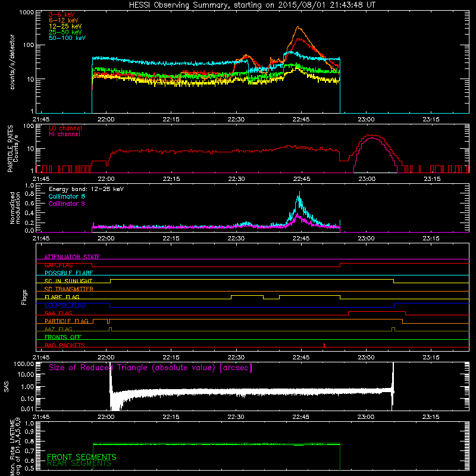Click the 'SC_IN_SUNLIGHT' flag label

[68, 281]
